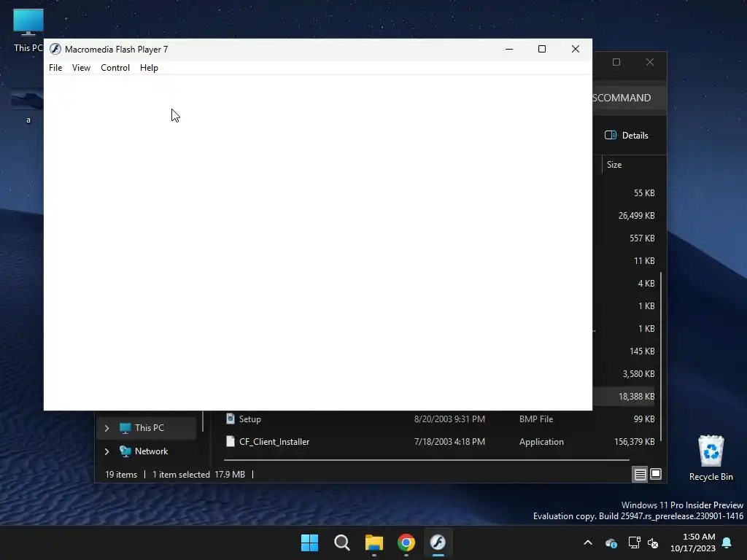Select the desktop file named a
Image resolution: width=747 pixels, height=560 pixels.
pos(28,106)
